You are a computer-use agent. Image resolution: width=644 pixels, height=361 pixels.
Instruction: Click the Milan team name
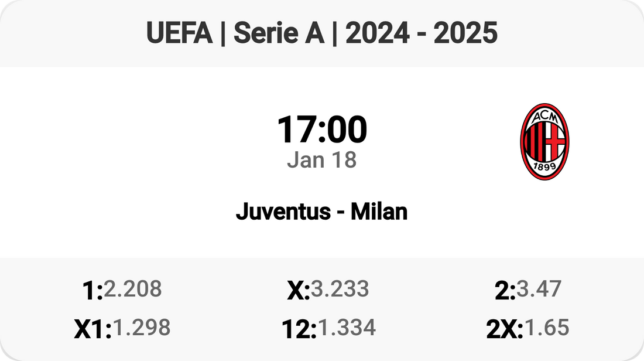point(379,211)
